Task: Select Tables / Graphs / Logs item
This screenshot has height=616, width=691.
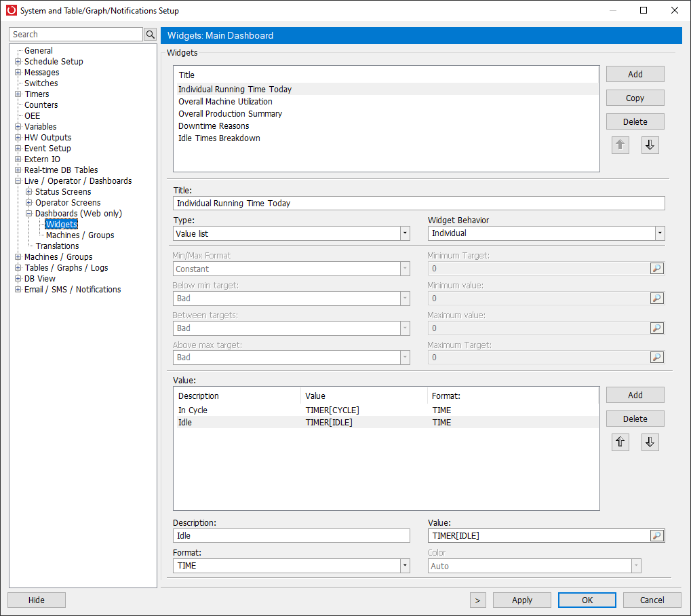Action: [x=66, y=268]
